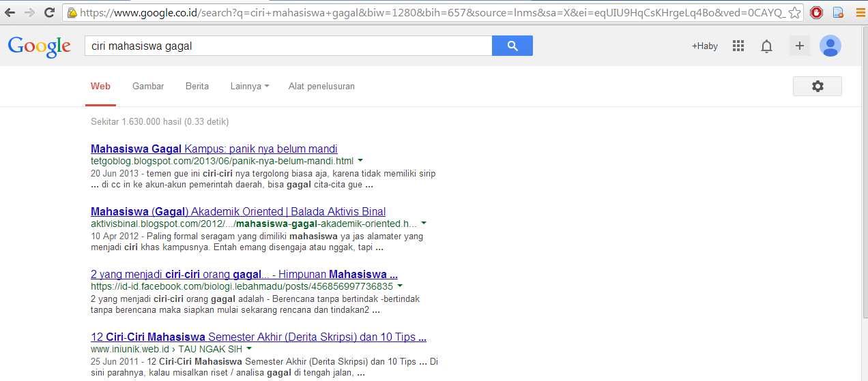Expand options arrow for facebook.com biologi.lebahmadu result
868x381 pixels.
click(x=399, y=286)
